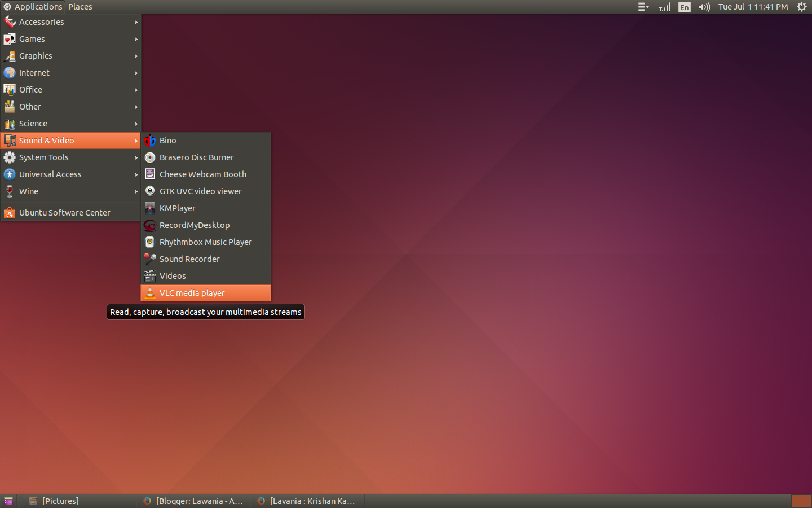Click the Internet globe icon
Viewport: 812px width, 508px height.
pos(10,73)
